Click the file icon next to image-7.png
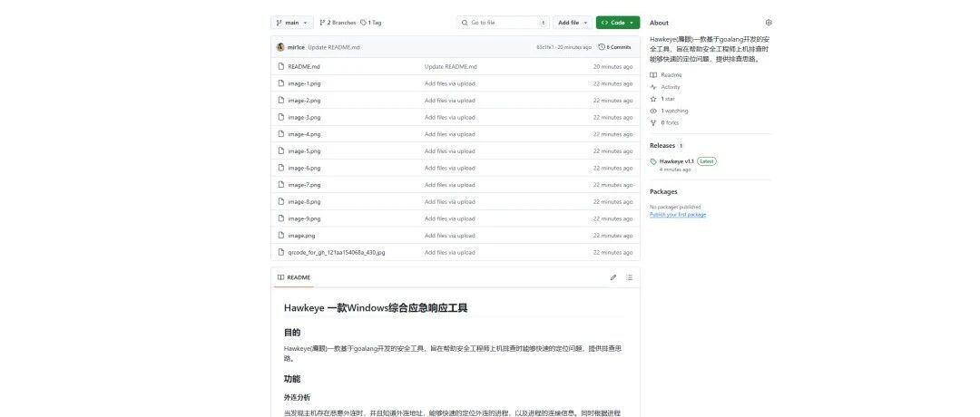 tap(281, 184)
